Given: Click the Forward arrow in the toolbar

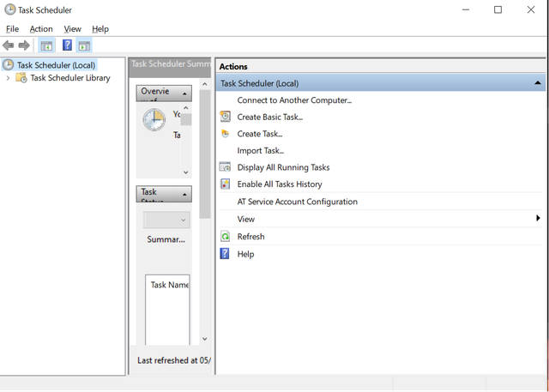Looking at the screenshot, I should click(24, 45).
